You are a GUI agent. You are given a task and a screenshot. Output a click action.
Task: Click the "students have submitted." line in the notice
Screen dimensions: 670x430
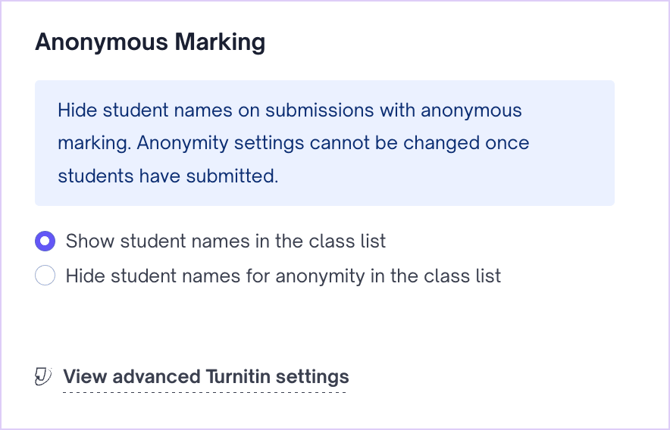167,176
